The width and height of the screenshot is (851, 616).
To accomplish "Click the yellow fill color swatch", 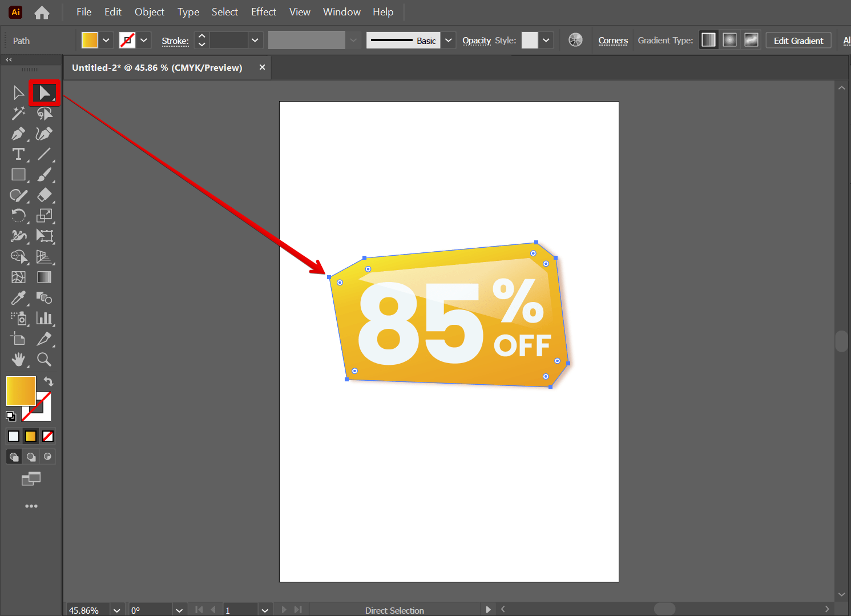I will click(89, 40).
